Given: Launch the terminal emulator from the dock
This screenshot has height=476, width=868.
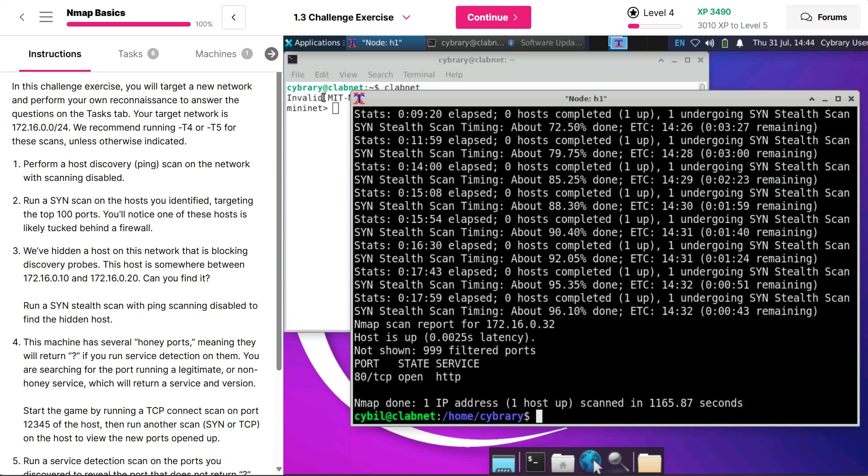Looking at the screenshot, I should (535, 462).
